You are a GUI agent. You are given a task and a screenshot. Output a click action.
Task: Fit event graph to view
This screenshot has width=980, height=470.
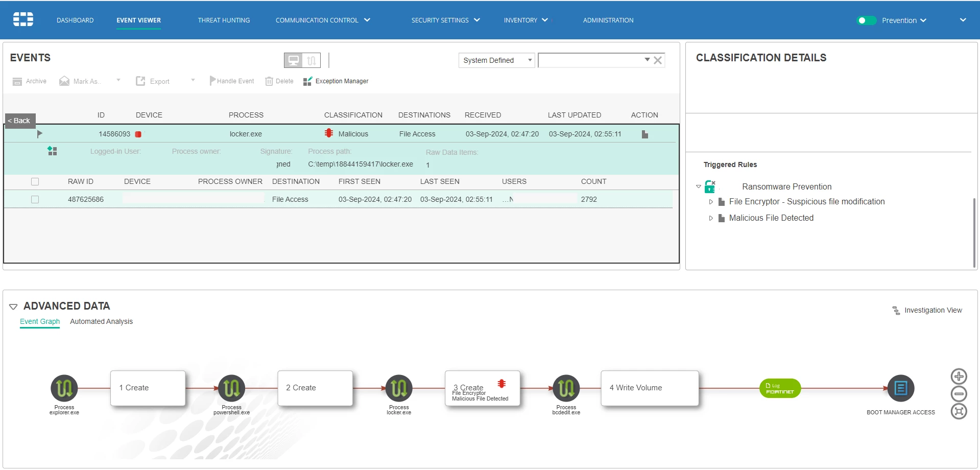(959, 411)
